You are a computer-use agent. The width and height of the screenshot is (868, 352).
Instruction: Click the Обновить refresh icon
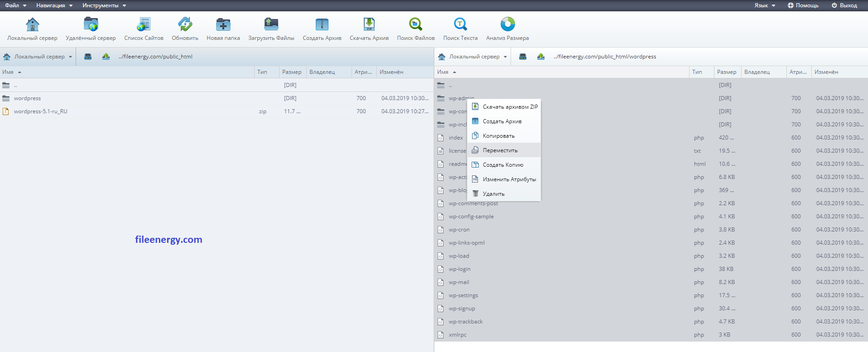[x=185, y=24]
